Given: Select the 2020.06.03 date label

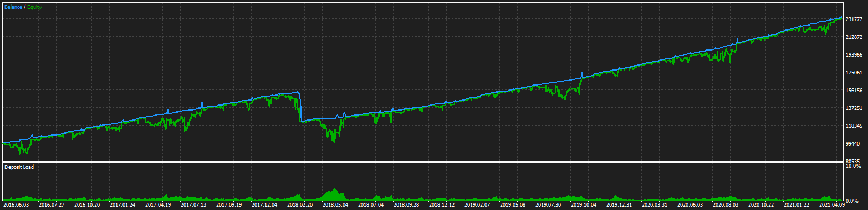Looking at the screenshot, I should tap(691, 205).
